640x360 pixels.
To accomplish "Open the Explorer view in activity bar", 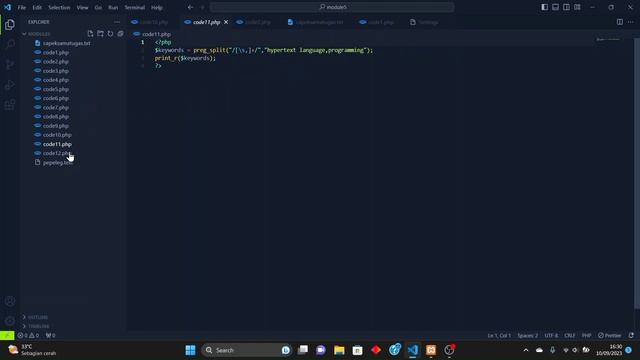I will [10, 24].
